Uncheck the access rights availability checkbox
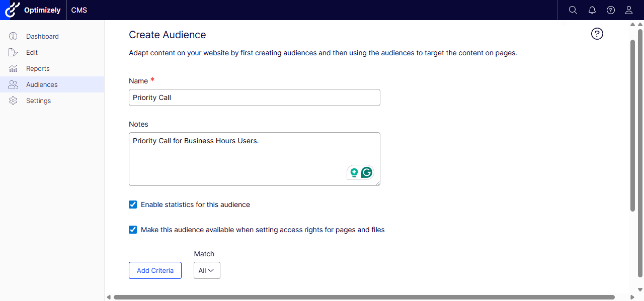Image resolution: width=644 pixels, height=301 pixels. [x=133, y=230]
